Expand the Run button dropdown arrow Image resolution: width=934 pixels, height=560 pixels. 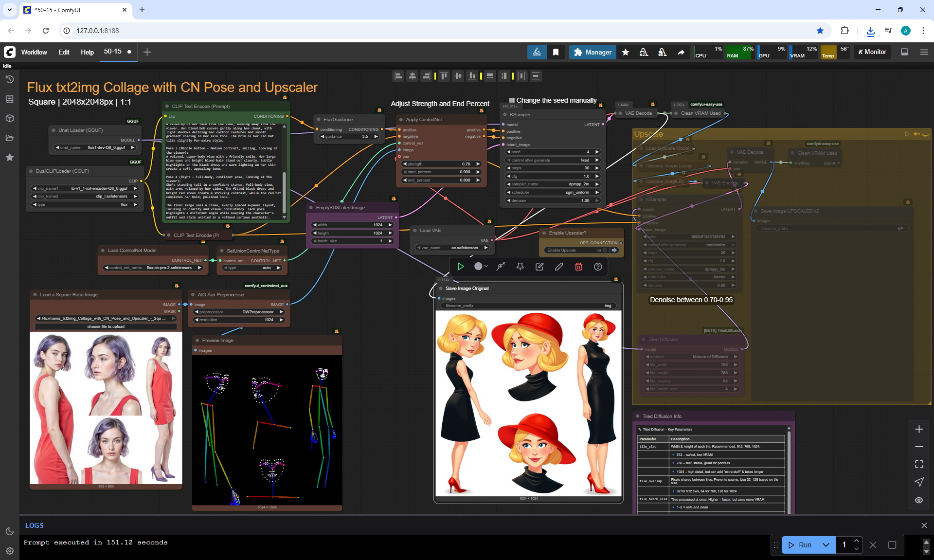[x=826, y=545]
